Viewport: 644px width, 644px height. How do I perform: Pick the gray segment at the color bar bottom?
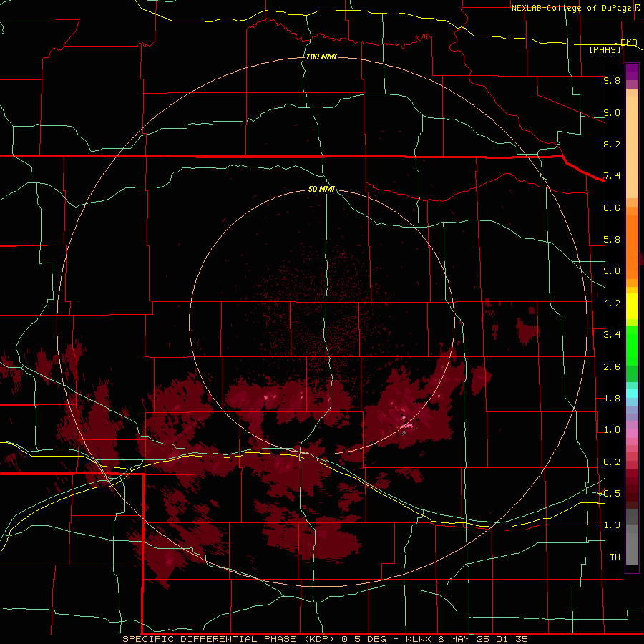(x=632, y=550)
